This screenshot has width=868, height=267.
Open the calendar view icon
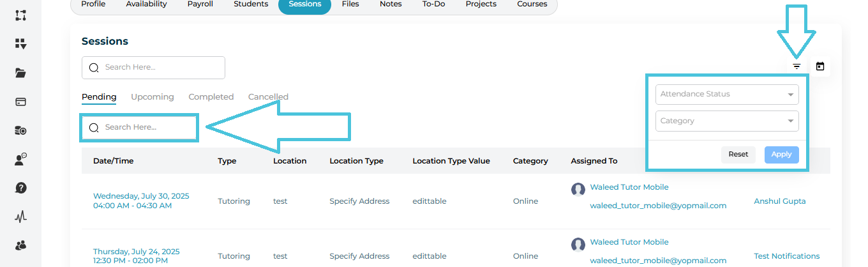click(820, 66)
